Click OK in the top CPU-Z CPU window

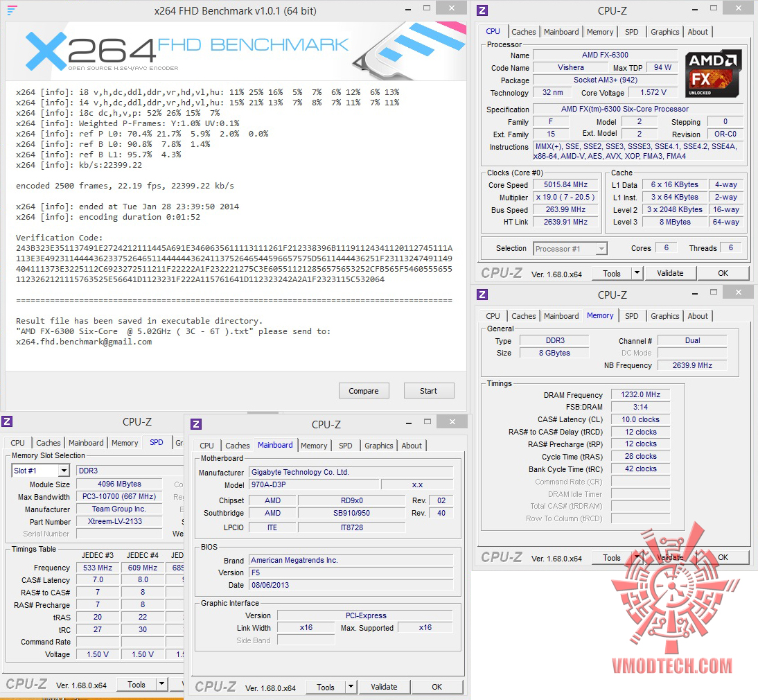[x=723, y=273]
